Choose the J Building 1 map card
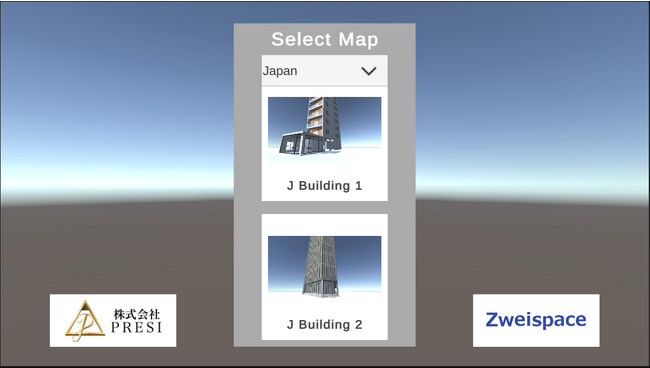 tap(325, 144)
